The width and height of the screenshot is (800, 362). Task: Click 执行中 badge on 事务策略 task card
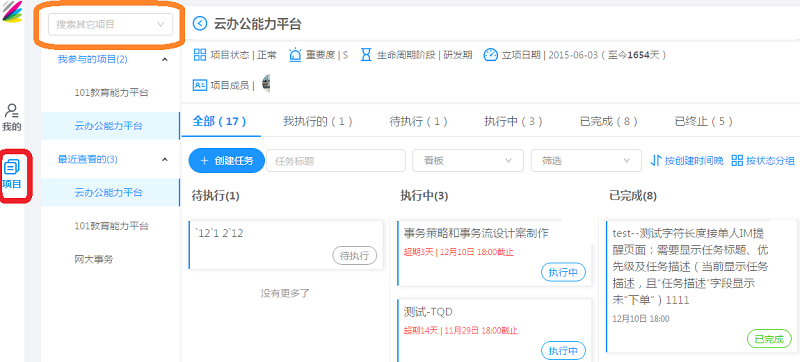point(563,272)
